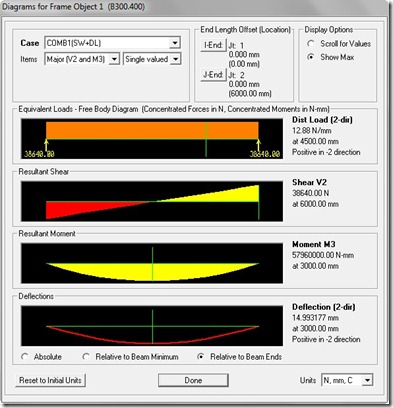Click Reset to Initial Units button
This screenshot has width=393, height=408.
point(50,380)
